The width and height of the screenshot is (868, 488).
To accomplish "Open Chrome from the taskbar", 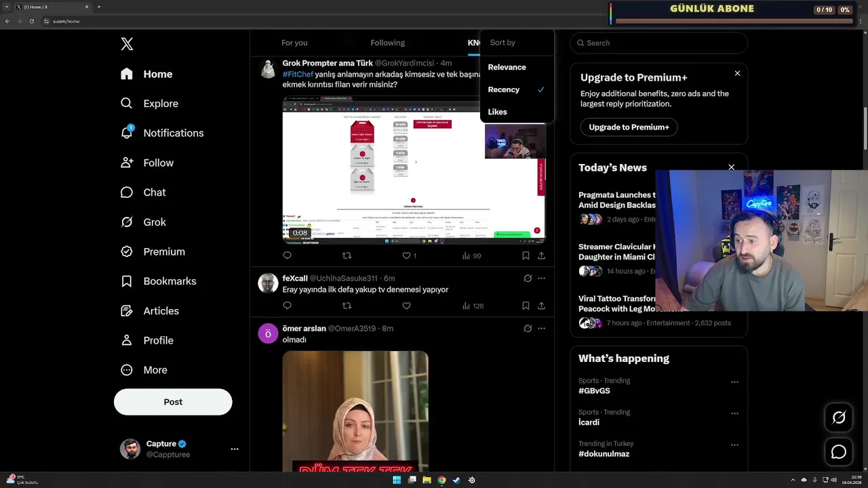I will [x=441, y=480].
